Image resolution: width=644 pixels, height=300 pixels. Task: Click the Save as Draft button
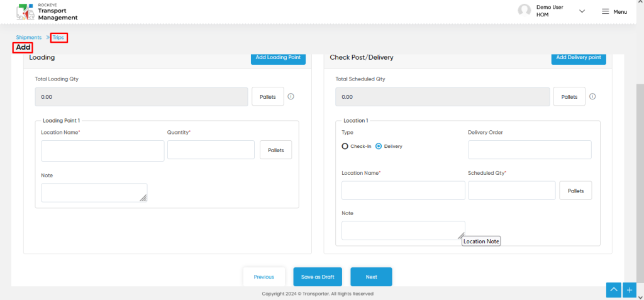(x=318, y=277)
